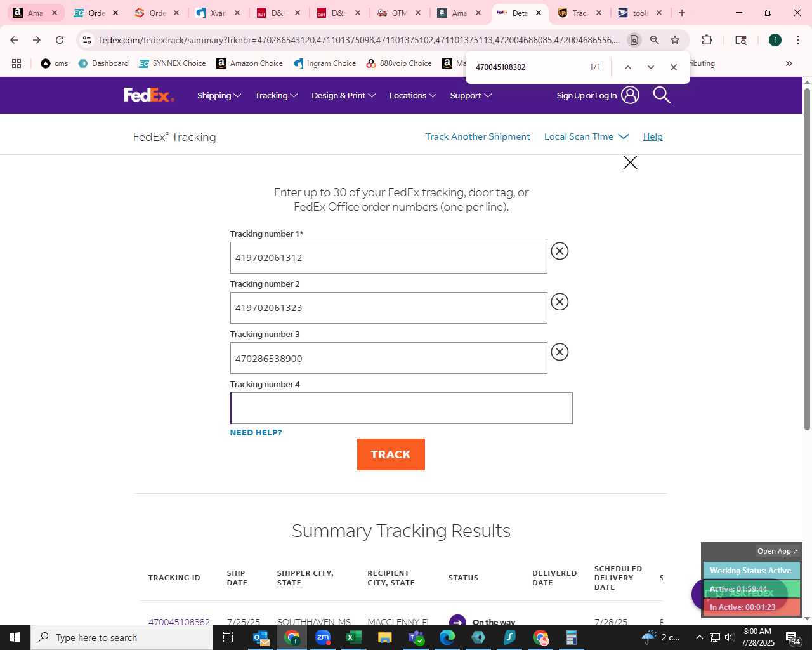The height and width of the screenshot is (650, 812).
Task: Open the browser extensions menu
Action: (707, 40)
